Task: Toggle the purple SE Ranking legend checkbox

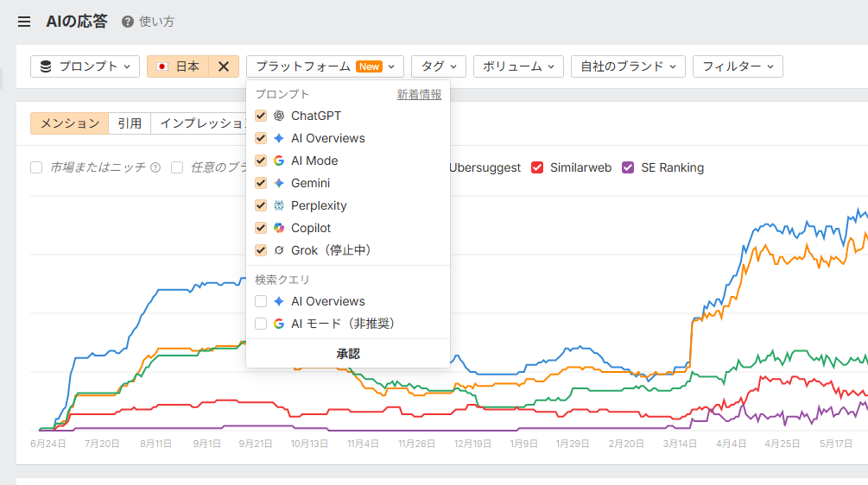Action: click(628, 167)
